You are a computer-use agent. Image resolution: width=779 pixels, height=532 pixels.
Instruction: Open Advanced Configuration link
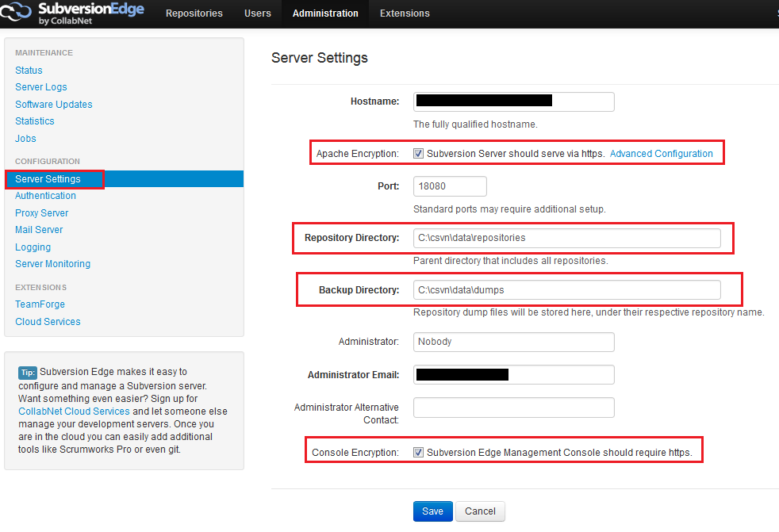tap(661, 154)
